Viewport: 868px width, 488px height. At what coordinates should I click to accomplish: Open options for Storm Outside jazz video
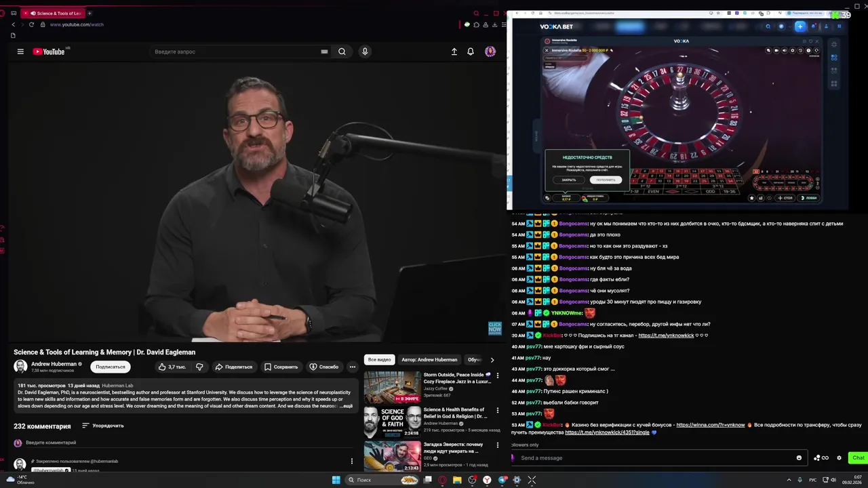tap(497, 375)
